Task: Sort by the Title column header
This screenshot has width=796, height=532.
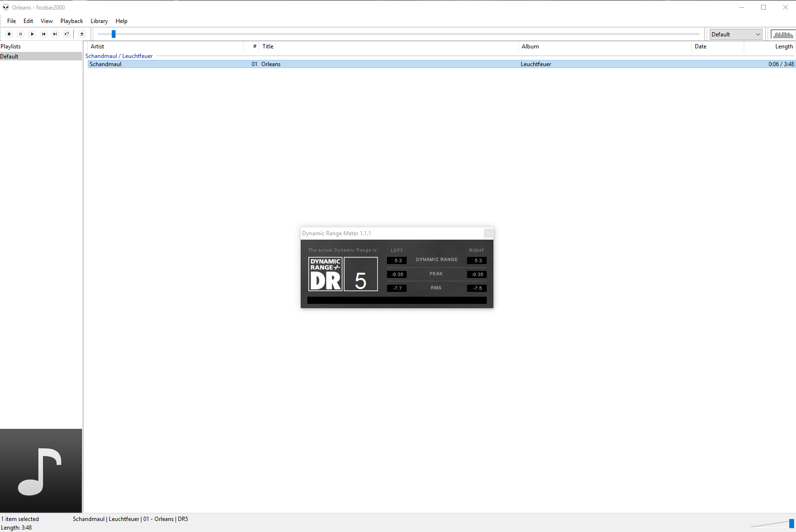Action: tap(389, 46)
